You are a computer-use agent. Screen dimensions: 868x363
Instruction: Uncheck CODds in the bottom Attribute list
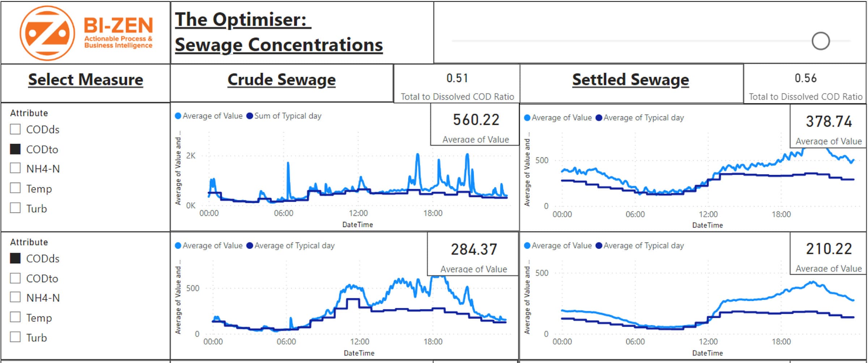click(x=15, y=258)
